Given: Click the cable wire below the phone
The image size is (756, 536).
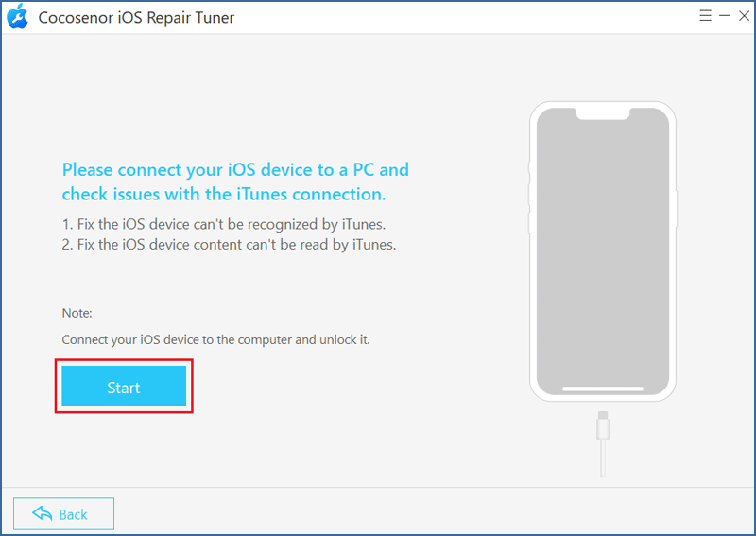Looking at the screenshot, I should coord(603,458).
